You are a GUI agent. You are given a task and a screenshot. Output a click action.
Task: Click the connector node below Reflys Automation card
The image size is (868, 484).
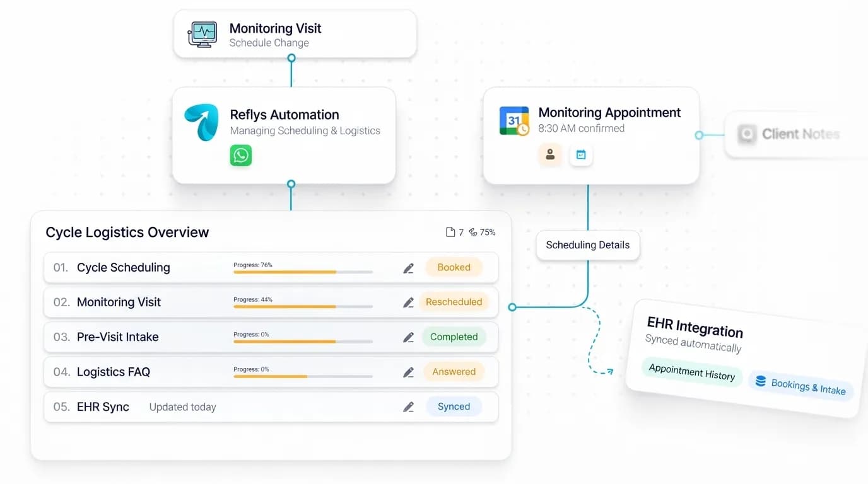pos(291,185)
